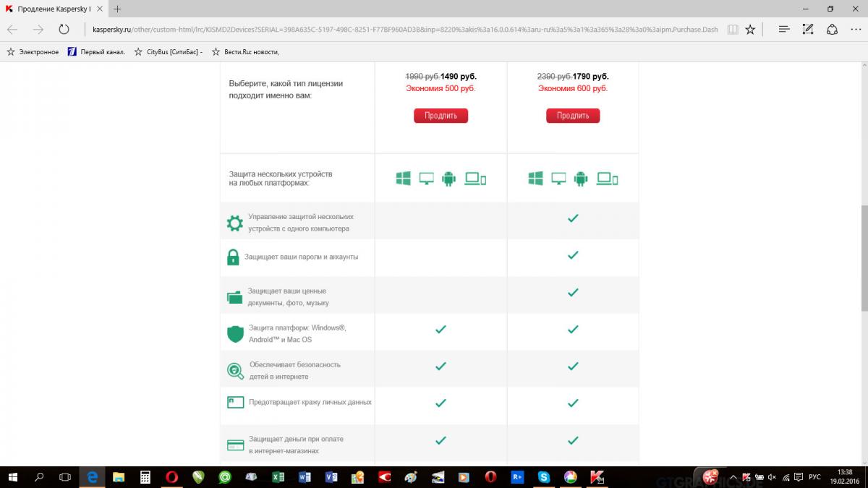Click text 'Предотвращает кражу личных данных'
The width and height of the screenshot is (868, 488).
click(x=310, y=402)
